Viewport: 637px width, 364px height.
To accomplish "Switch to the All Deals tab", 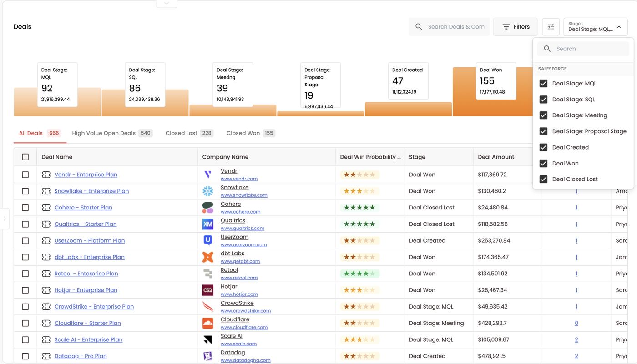I will click(x=40, y=133).
